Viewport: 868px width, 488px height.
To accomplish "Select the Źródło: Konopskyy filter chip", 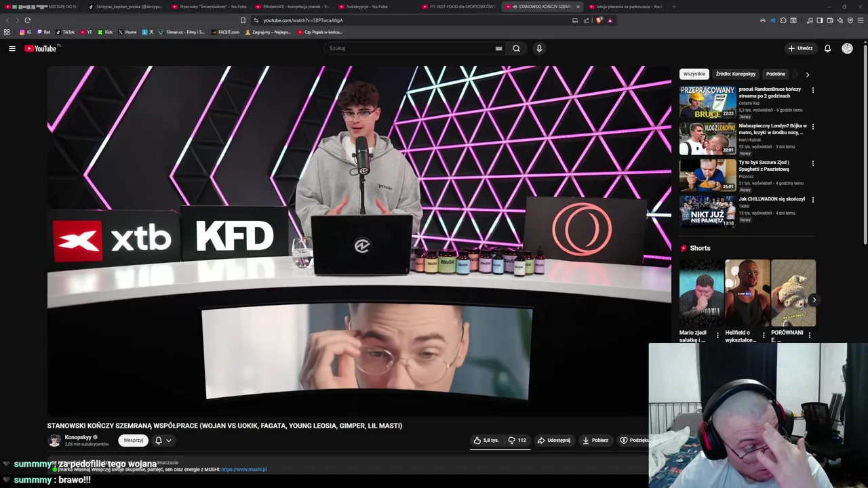I will point(735,74).
